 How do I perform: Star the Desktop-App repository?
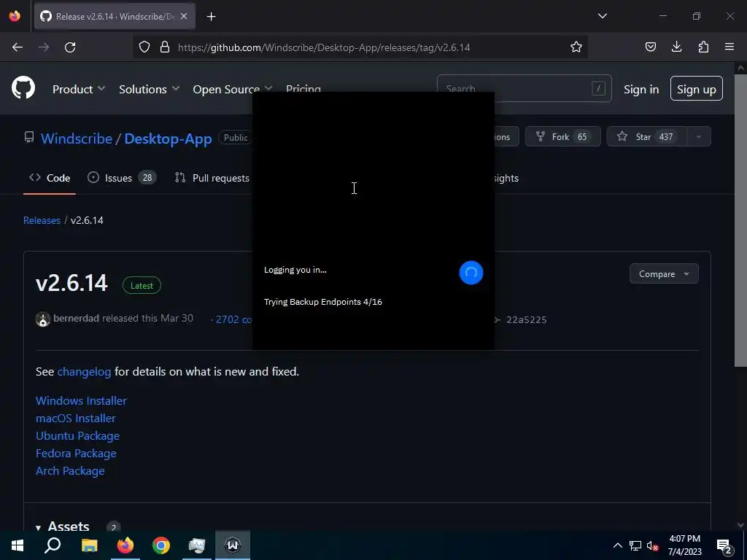(x=647, y=136)
